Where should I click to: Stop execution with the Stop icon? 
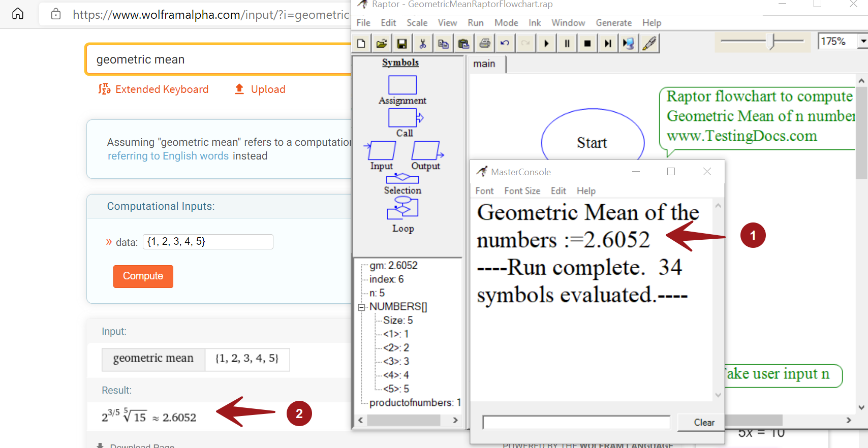click(x=587, y=44)
